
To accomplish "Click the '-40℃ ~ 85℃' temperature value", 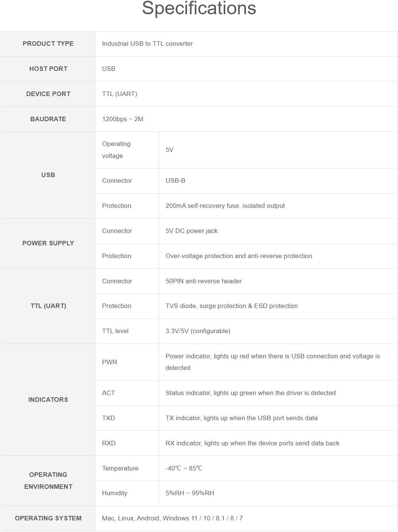I will coord(184,468).
